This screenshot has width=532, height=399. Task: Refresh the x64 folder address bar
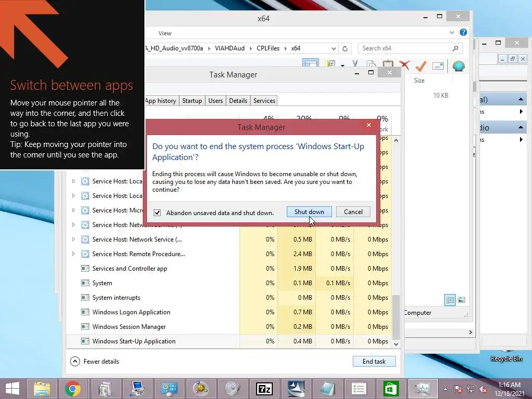(345, 48)
